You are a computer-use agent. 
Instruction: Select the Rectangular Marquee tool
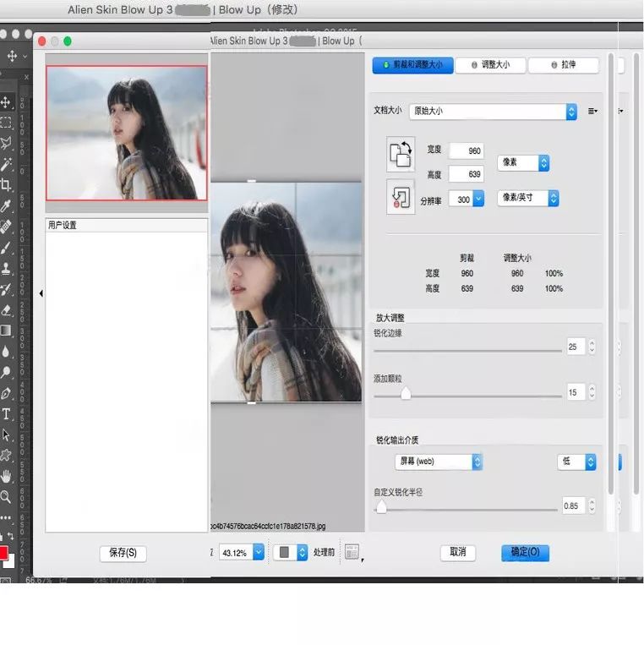(6, 123)
